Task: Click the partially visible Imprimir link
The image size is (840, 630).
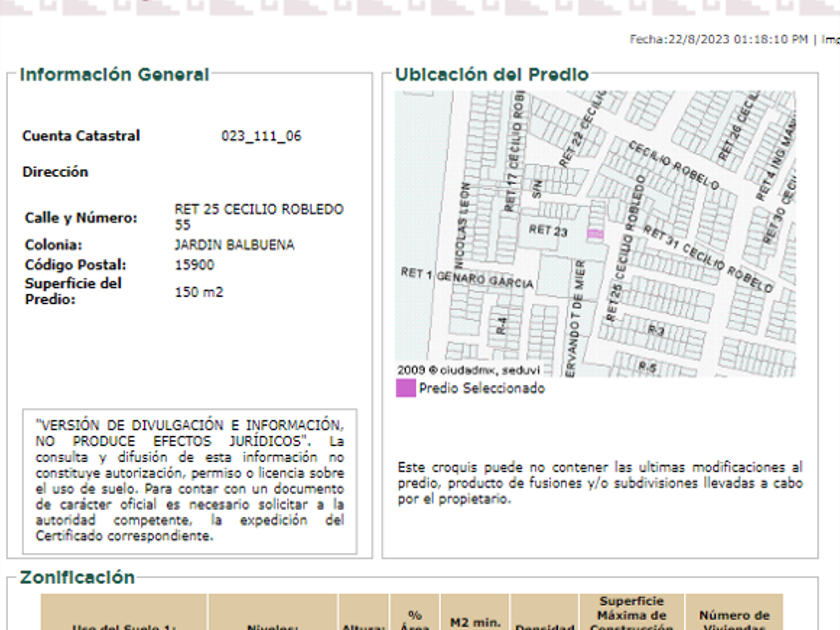Action: coord(830,40)
